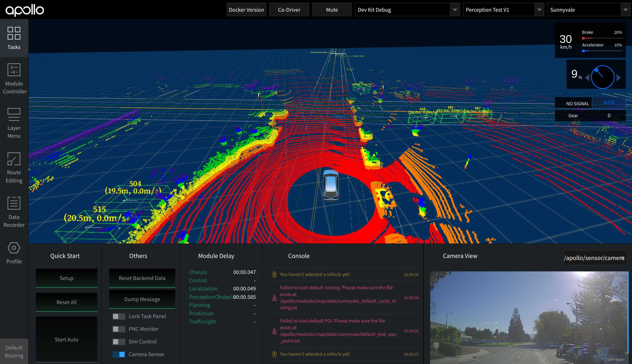
Task: Click the right turn signal arrow
Action: (619, 77)
